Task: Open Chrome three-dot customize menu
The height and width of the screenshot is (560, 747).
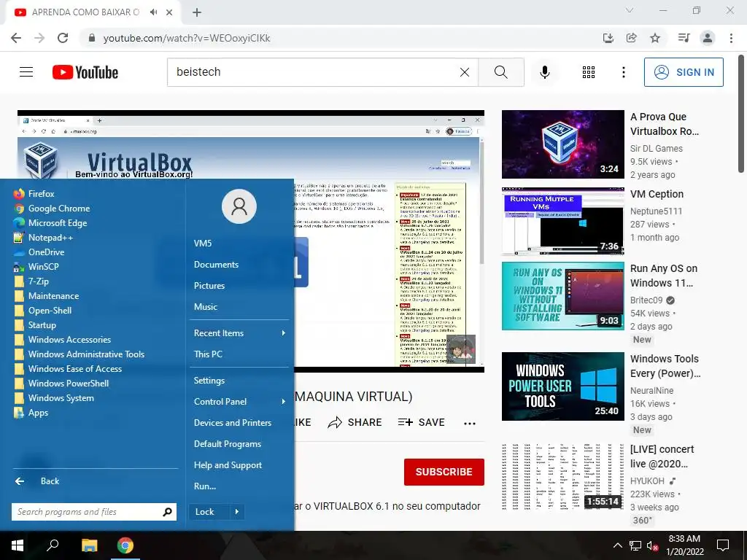Action: 731,38
